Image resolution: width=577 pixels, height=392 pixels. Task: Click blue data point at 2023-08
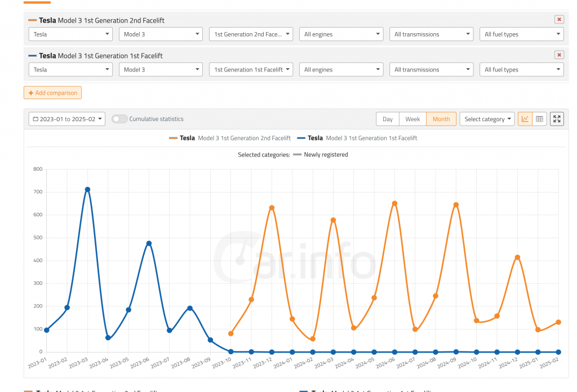[x=190, y=308]
